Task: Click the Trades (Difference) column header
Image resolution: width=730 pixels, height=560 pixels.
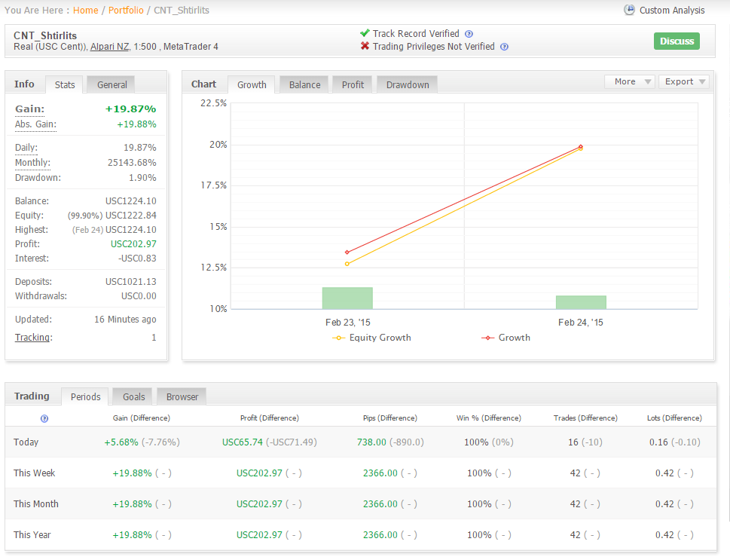Action: (x=585, y=418)
